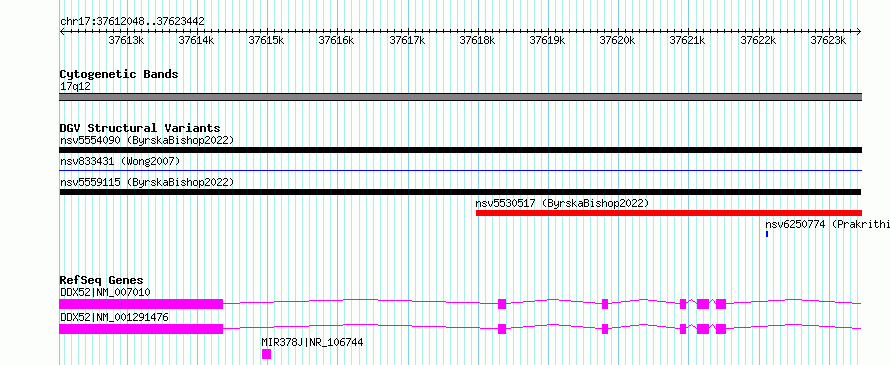The width and height of the screenshot is (890, 365).
Task: Click the MIR378J|NR_106744 gene label
Action: [x=312, y=342]
